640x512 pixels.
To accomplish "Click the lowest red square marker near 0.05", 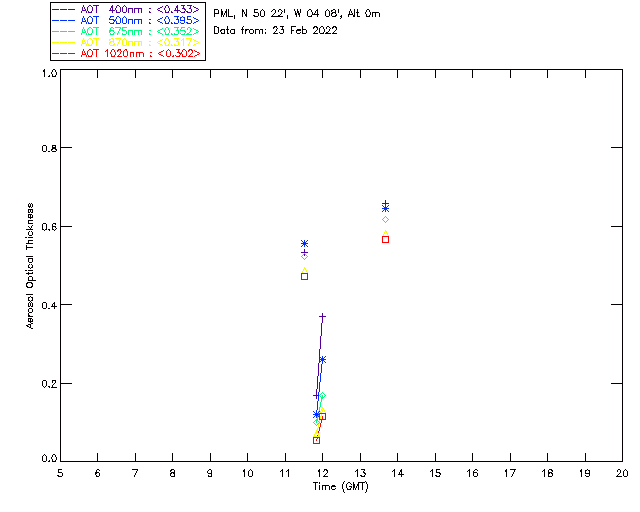I will coord(316,441).
